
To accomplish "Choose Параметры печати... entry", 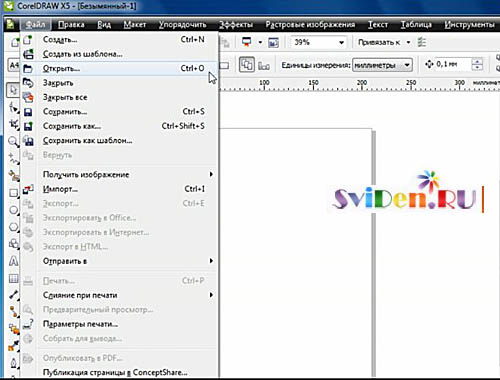I will [119, 324].
